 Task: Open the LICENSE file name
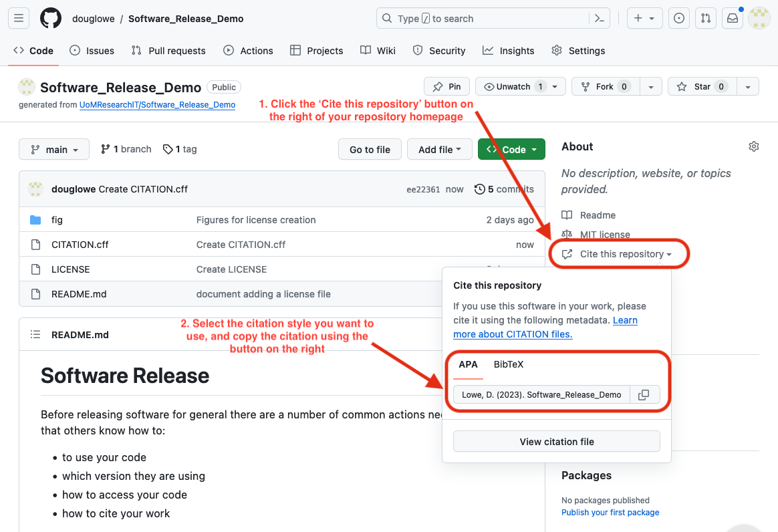click(70, 269)
